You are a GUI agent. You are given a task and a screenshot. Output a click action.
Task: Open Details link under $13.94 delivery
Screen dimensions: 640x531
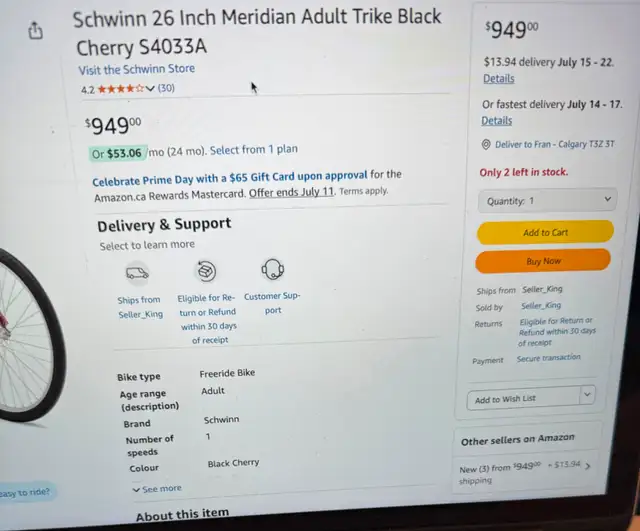(499, 78)
